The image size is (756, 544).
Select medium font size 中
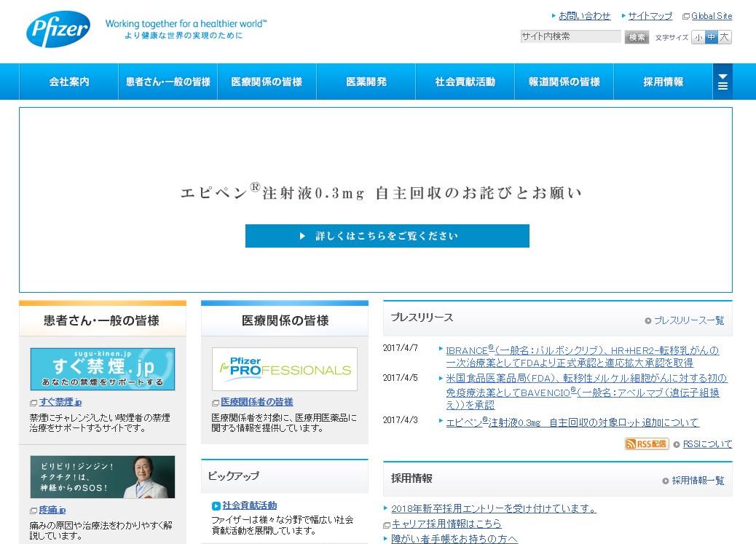tap(711, 37)
